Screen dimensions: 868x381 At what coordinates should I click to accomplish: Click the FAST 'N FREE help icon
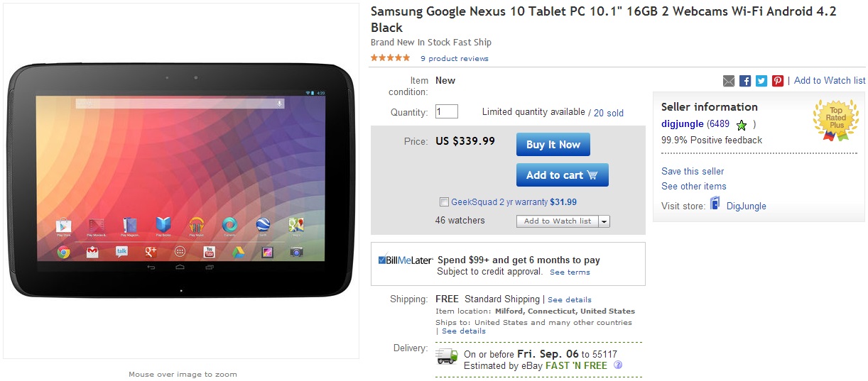coord(618,365)
